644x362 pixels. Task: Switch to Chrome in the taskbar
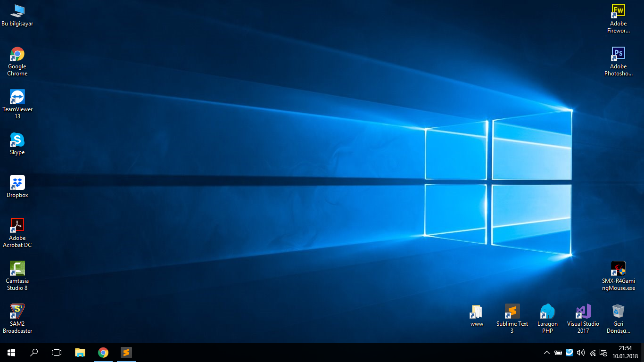[x=103, y=353]
